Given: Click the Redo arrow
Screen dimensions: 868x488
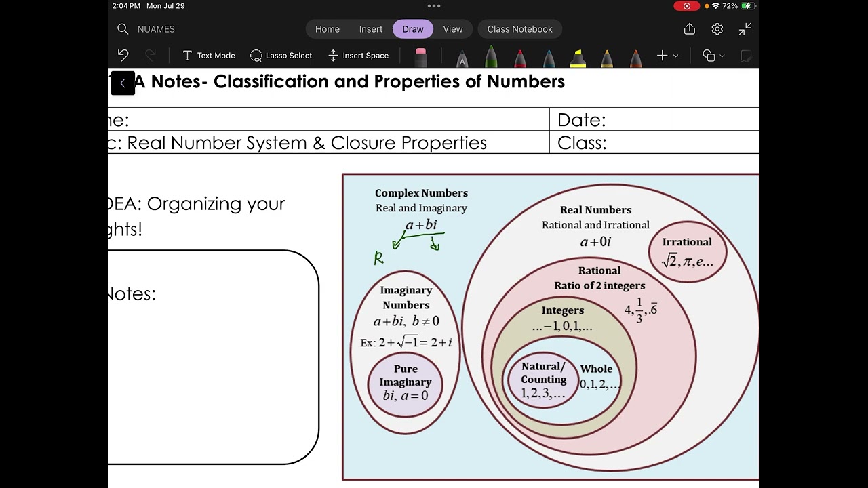Looking at the screenshot, I should (x=151, y=56).
